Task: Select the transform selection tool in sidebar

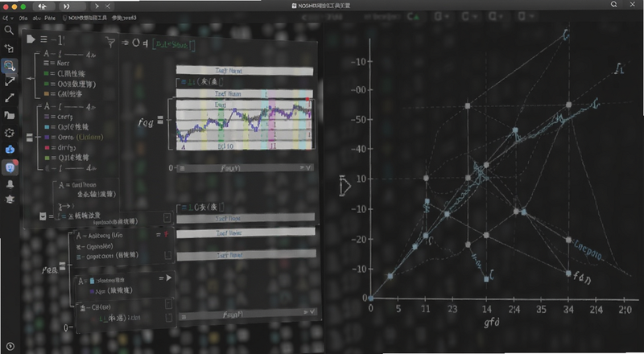Action: [9, 48]
